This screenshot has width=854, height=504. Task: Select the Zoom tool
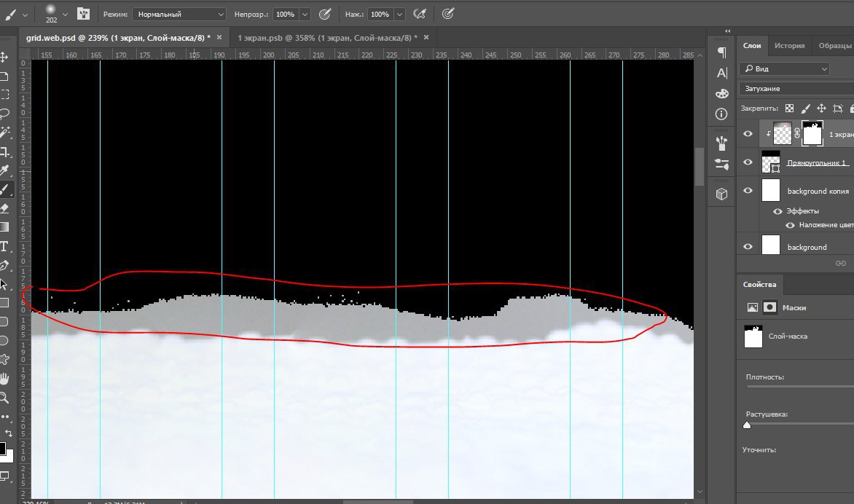click(x=4, y=398)
